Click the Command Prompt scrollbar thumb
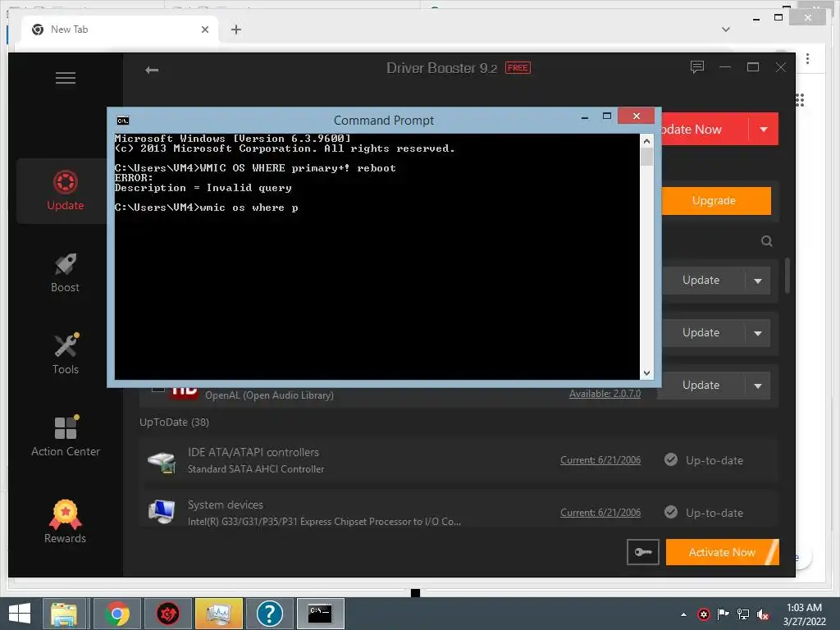 pos(646,157)
